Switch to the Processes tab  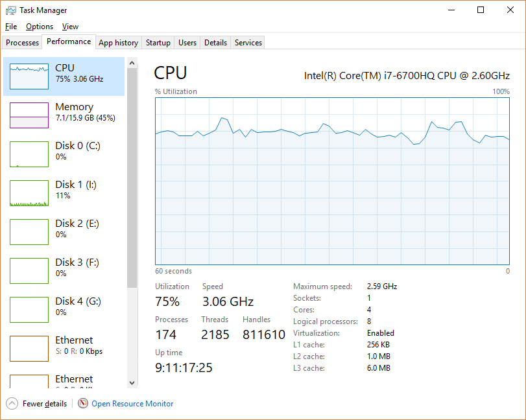click(23, 43)
